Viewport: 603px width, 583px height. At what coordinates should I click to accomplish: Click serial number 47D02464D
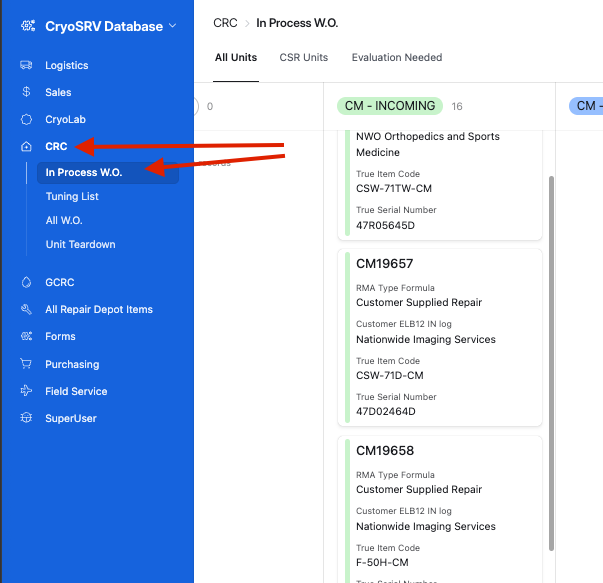click(x=386, y=411)
